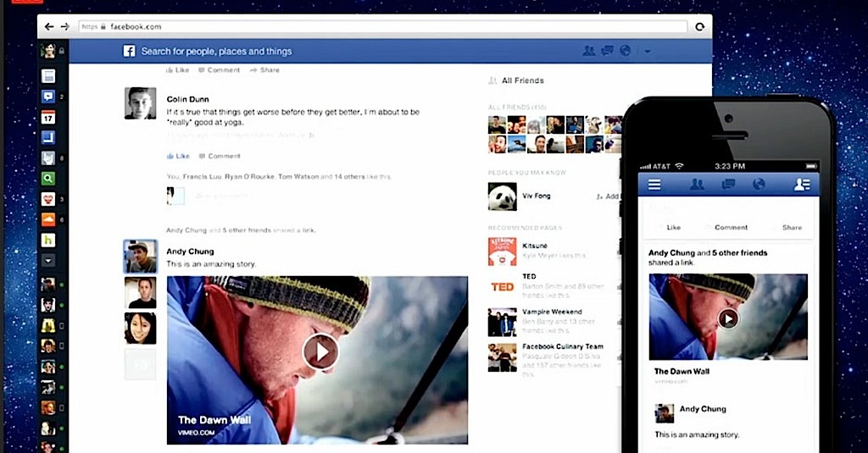The image size is (868, 453).
Task: Tap messages icon in the phone header
Action: [728, 185]
